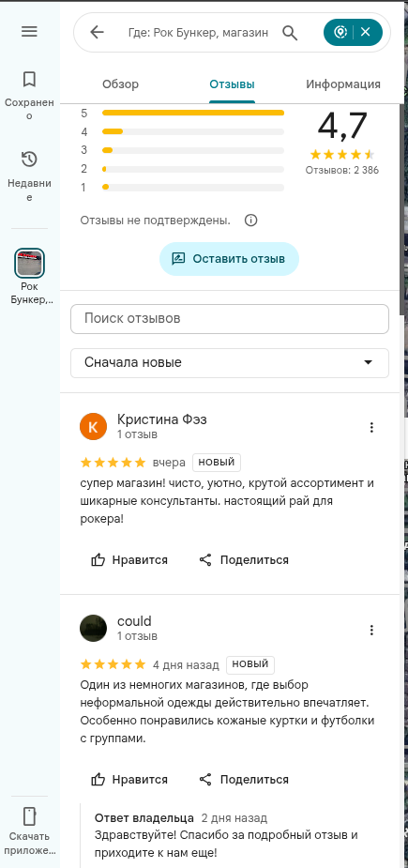Open Кристина Фэз profile avatar
This screenshot has height=868, width=408.
tap(93, 427)
